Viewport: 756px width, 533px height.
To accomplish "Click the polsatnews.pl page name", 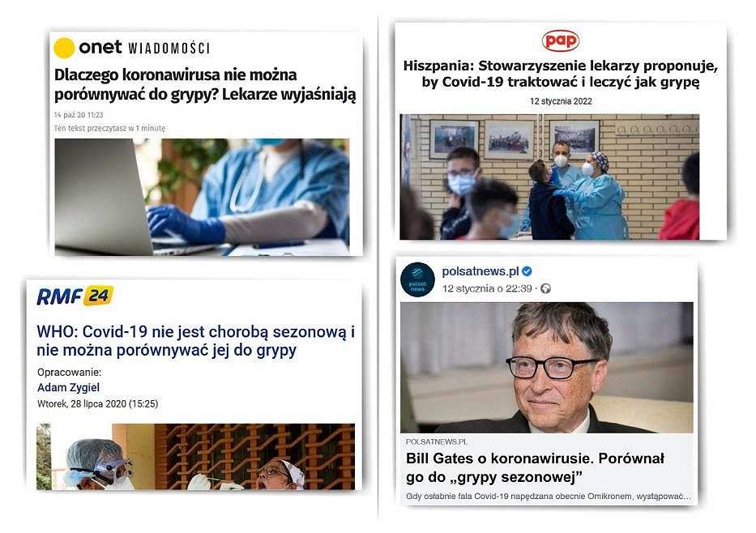I will click(481, 271).
